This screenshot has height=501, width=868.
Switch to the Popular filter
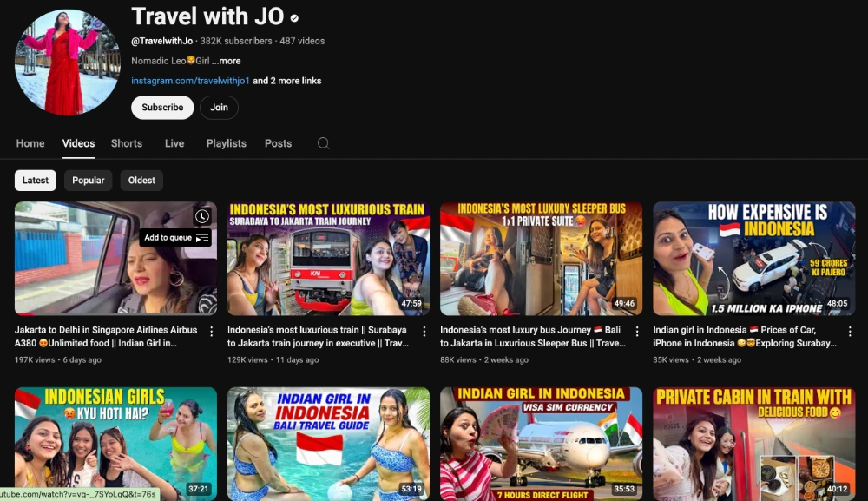(x=88, y=180)
